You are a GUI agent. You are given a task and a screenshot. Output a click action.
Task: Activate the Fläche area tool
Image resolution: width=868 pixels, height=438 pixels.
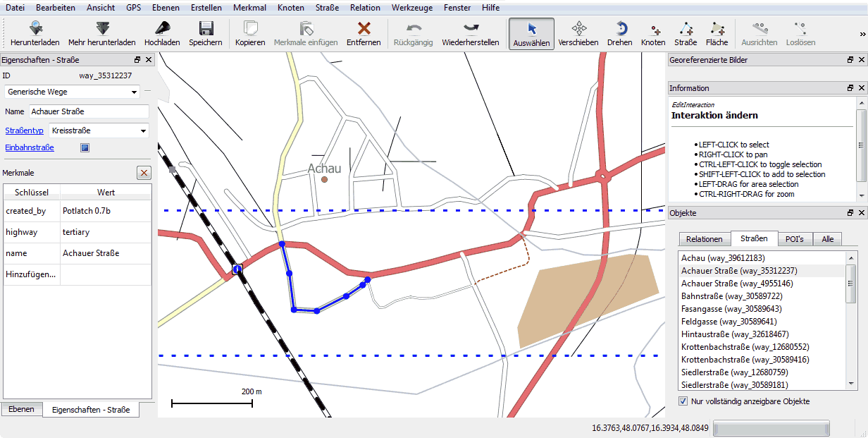point(717,28)
